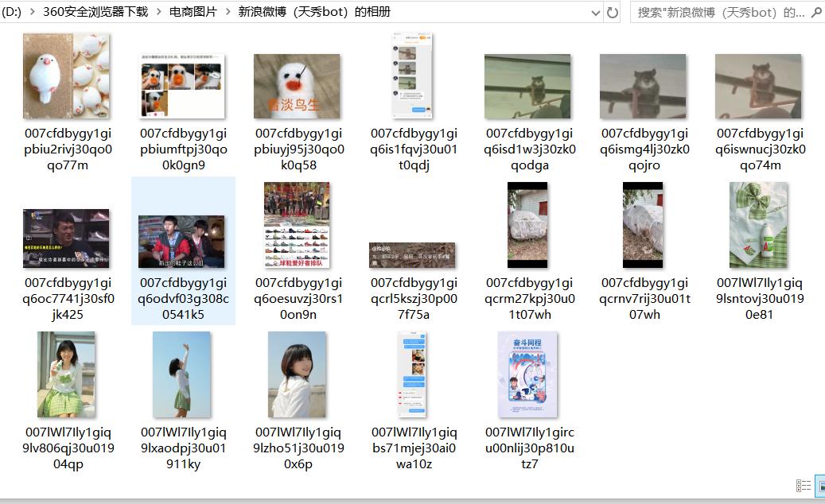Select the animal-on-pole thumbnail qodga
Viewport: 825px width, 504px height.
click(x=527, y=86)
